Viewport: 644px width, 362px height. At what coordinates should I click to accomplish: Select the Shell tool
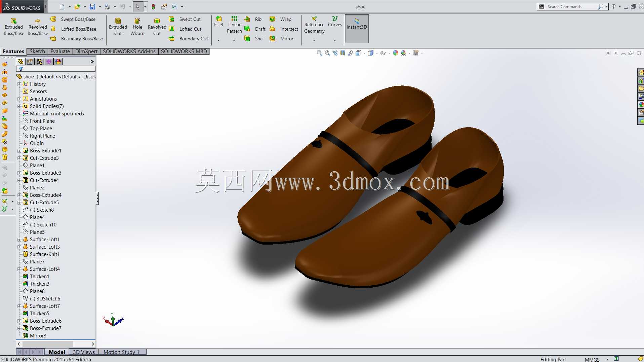point(255,39)
